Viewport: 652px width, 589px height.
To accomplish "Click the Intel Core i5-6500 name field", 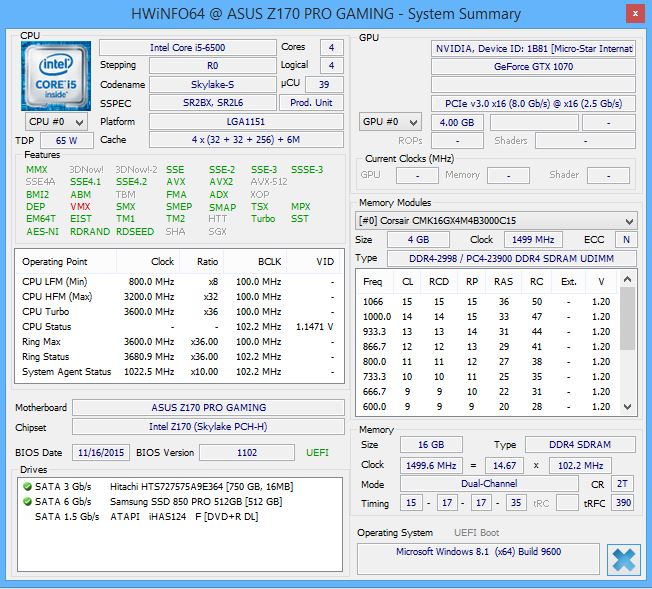I will (188, 47).
